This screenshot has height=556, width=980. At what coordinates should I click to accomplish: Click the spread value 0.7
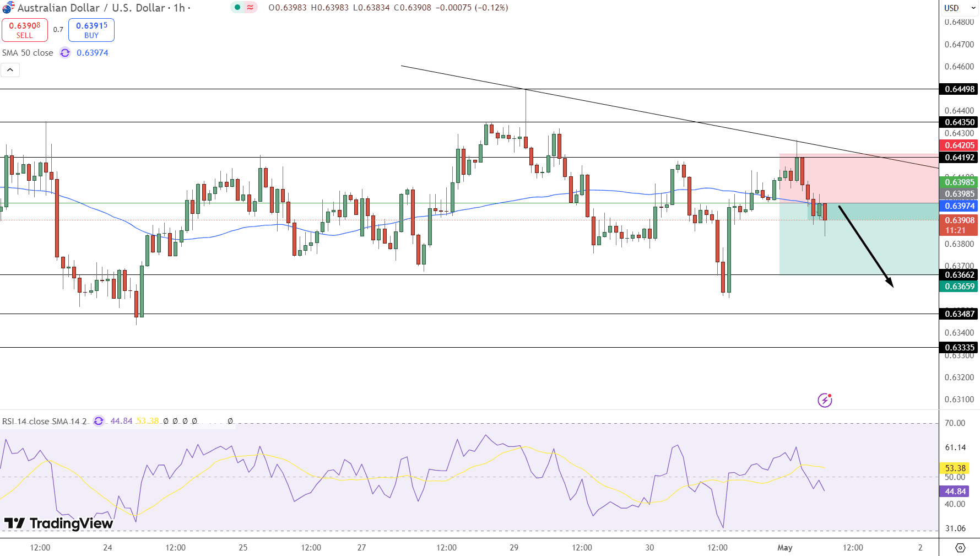point(58,30)
